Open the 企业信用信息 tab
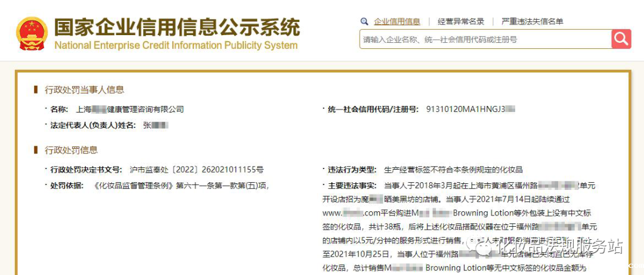The height and width of the screenshot is (275, 644). [x=397, y=21]
